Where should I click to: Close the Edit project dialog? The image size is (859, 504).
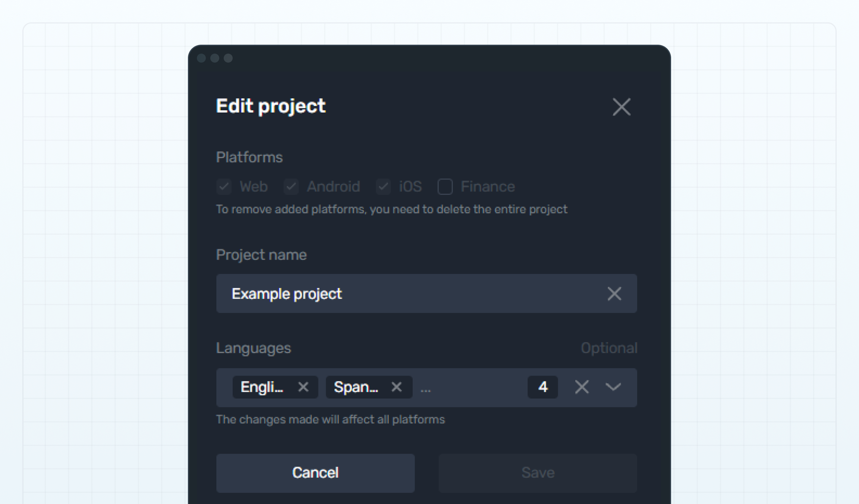tap(621, 107)
